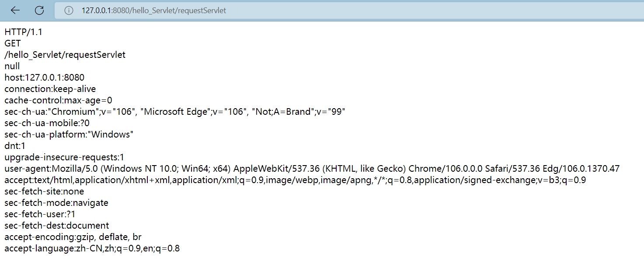The height and width of the screenshot is (272, 644).
Task: Select cache-control:max-age=0 header
Action: pyautogui.click(x=58, y=100)
